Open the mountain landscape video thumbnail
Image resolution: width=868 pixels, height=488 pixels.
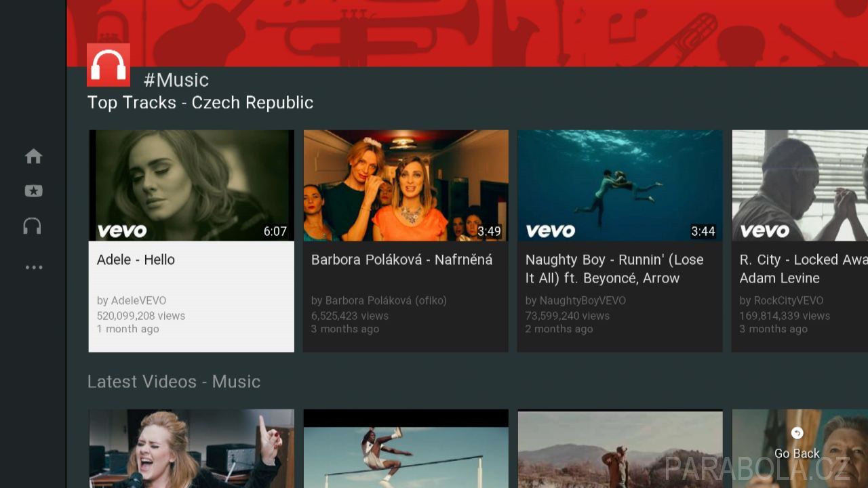(x=620, y=449)
